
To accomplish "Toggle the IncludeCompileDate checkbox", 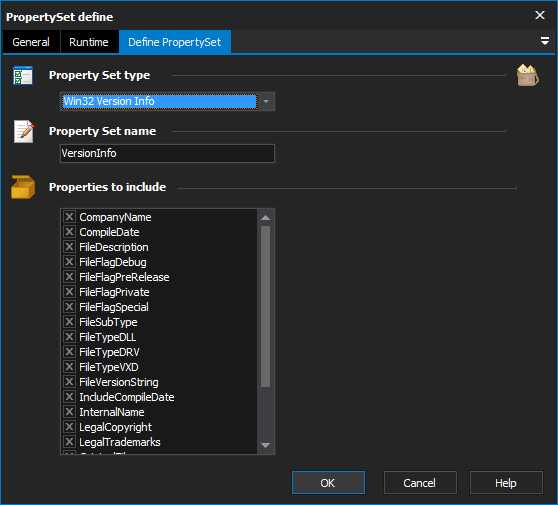I will [x=69, y=396].
